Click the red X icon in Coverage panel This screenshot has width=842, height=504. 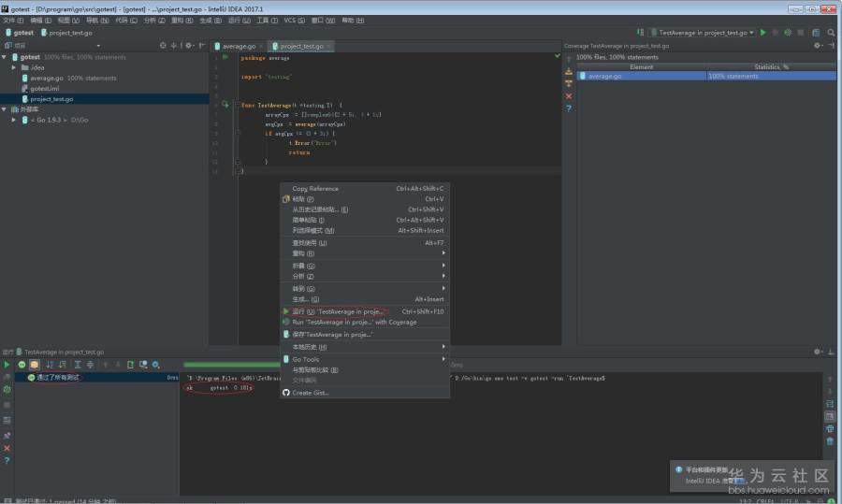point(568,96)
